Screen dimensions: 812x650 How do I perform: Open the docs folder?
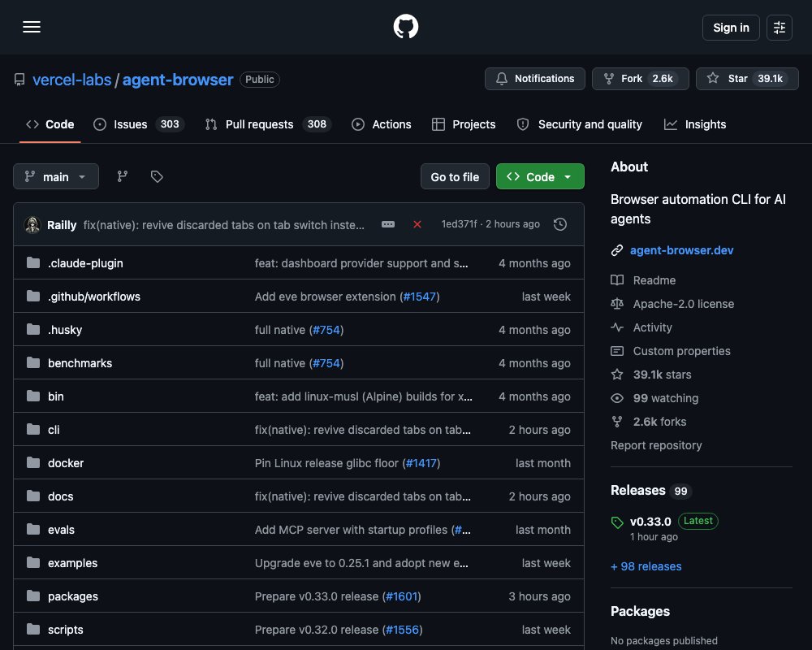click(x=60, y=496)
